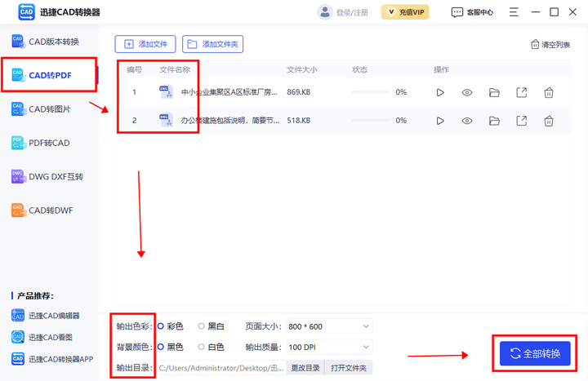Preview the 869.KB file with eye icon
This screenshot has width=588, height=381.
click(467, 92)
